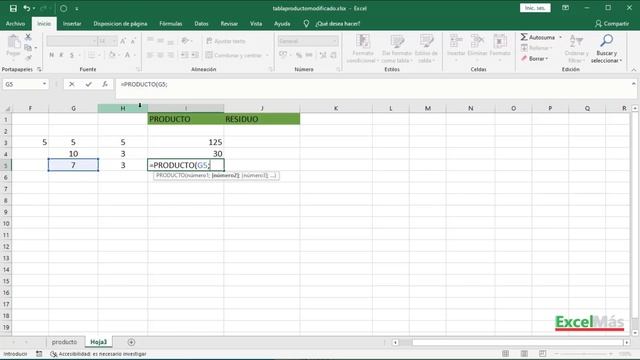Click the PRODUCTO header cell
640x360 pixels.
point(186,119)
